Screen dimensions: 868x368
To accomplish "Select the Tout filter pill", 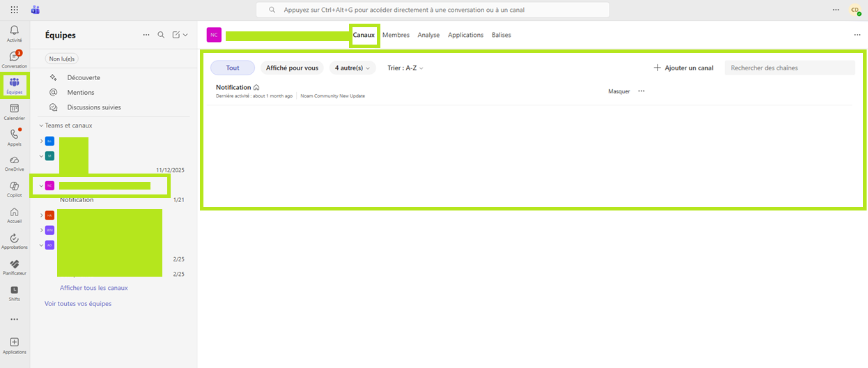I will point(233,68).
